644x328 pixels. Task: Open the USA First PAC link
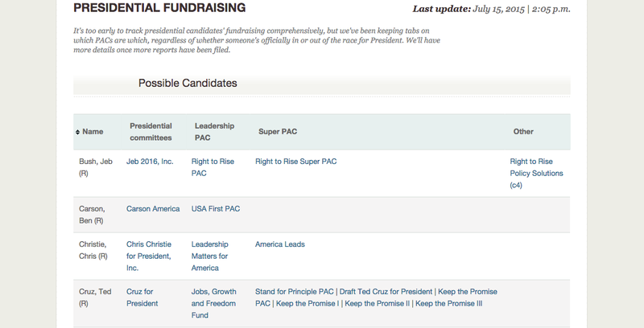(216, 209)
